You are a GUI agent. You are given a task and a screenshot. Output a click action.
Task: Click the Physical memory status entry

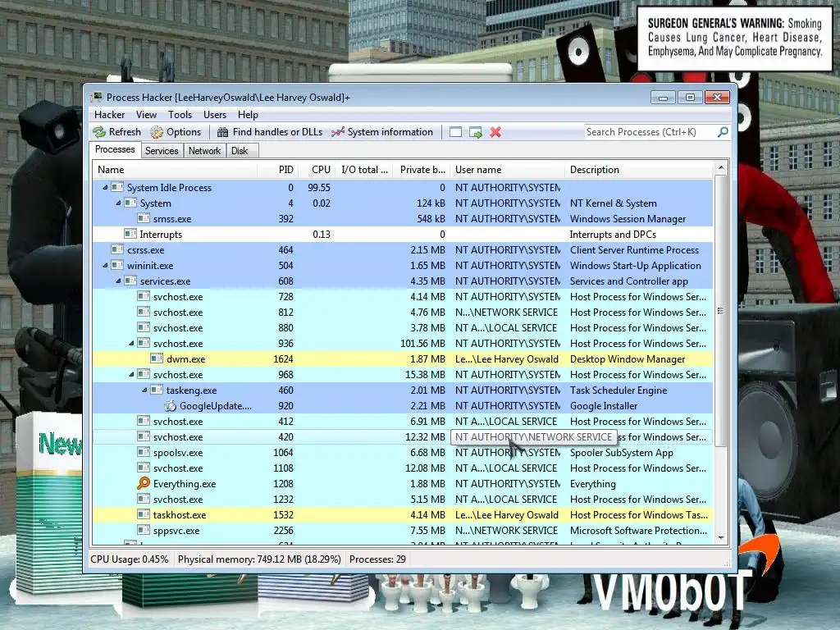click(x=259, y=559)
